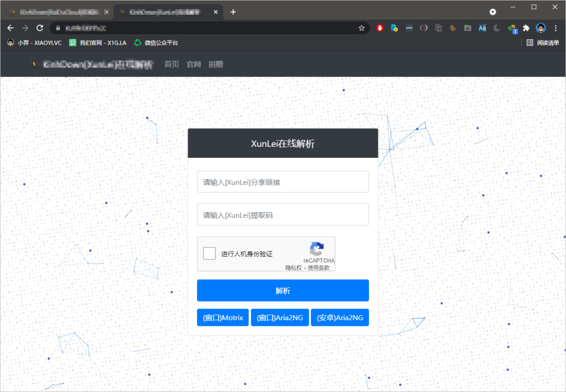Click the (安卓)Aria2NG button
This screenshot has height=392, width=566.
[340, 317]
